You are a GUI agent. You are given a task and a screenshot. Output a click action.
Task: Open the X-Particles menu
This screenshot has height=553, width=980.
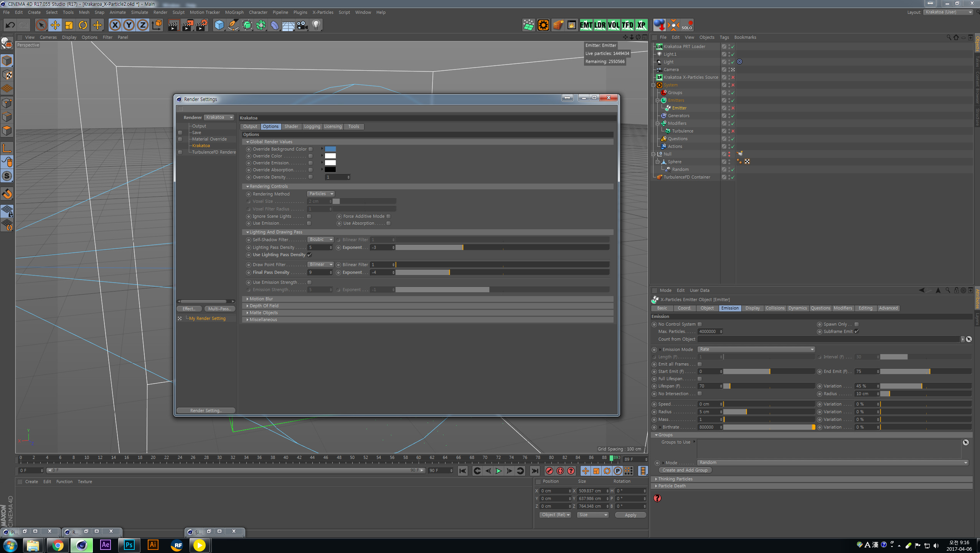tap(323, 12)
